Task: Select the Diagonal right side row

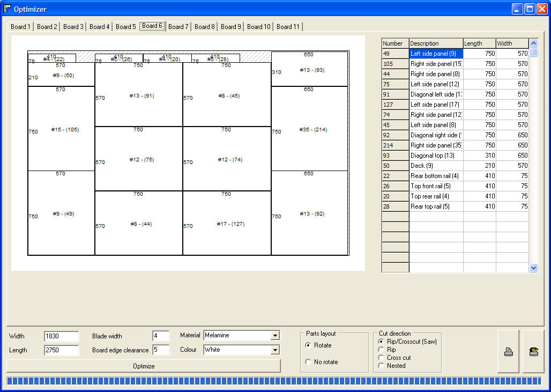Action: click(x=455, y=135)
